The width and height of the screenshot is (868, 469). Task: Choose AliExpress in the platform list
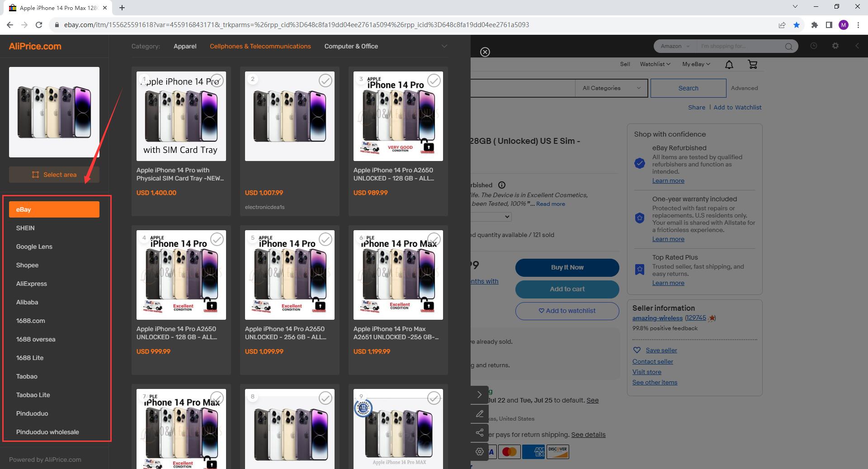tap(54, 284)
